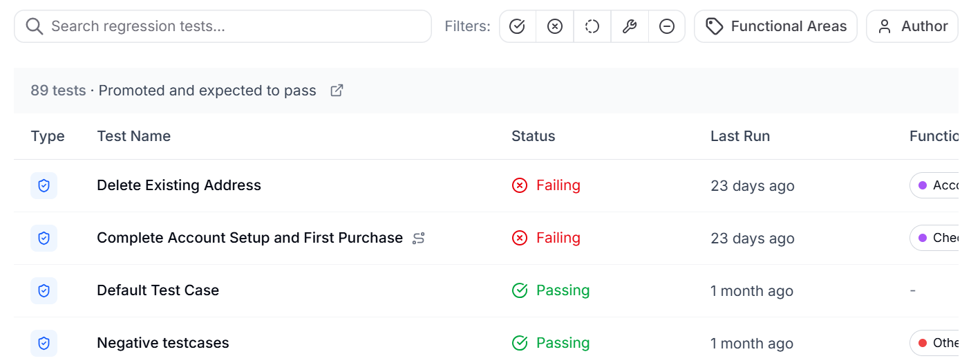The image size is (980, 363).
Task: Sort by Last Run column header
Action: tap(740, 136)
